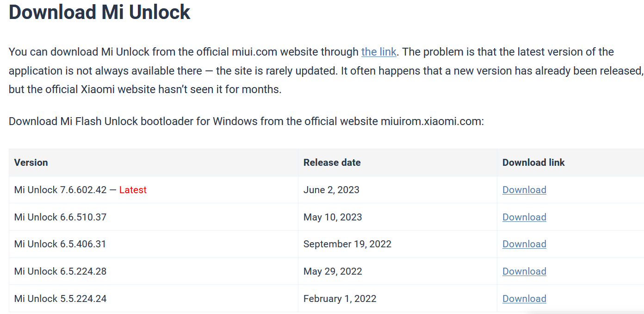
Task: Download the oldest version, Mi Unlock 5.5.224.24
Action: click(x=524, y=299)
